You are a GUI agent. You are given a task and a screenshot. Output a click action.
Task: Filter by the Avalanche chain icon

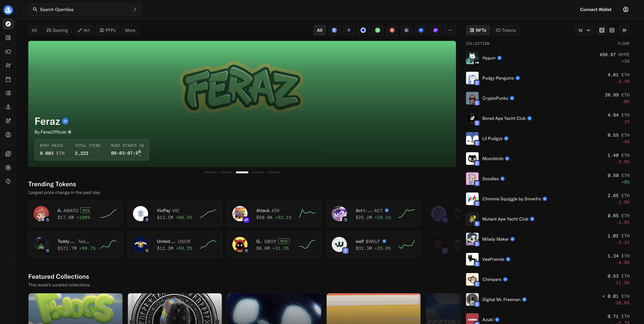tap(392, 30)
